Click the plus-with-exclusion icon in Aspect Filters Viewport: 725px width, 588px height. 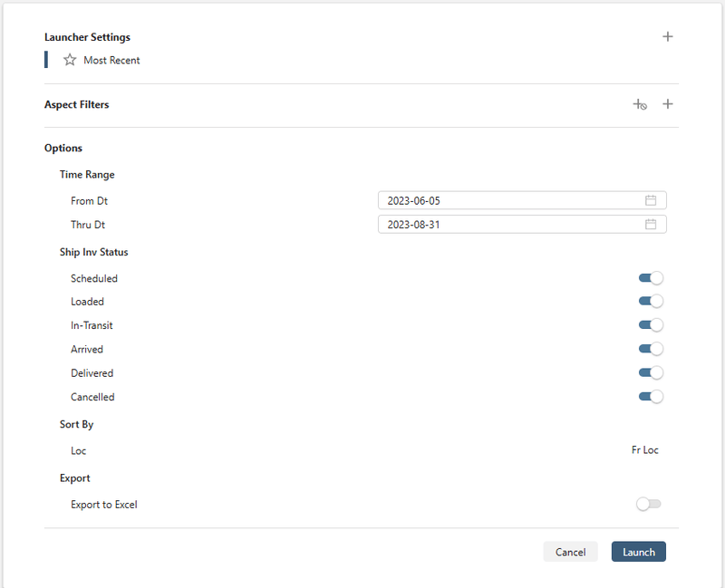click(x=640, y=104)
